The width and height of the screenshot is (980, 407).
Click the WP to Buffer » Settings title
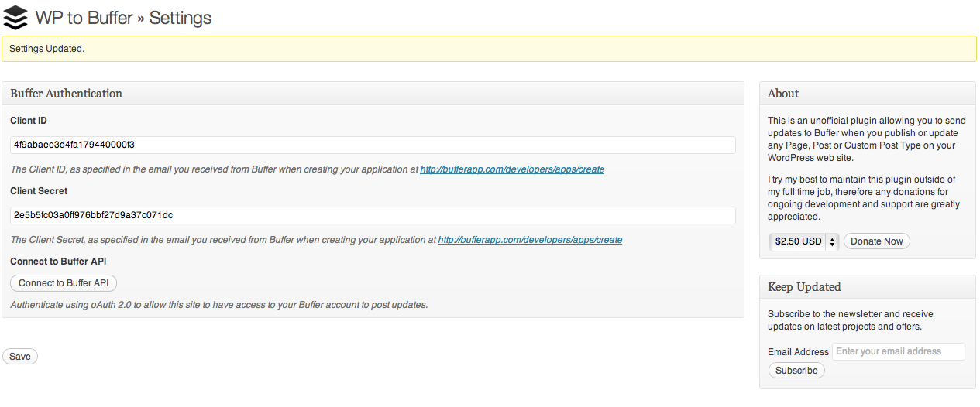tap(123, 18)
